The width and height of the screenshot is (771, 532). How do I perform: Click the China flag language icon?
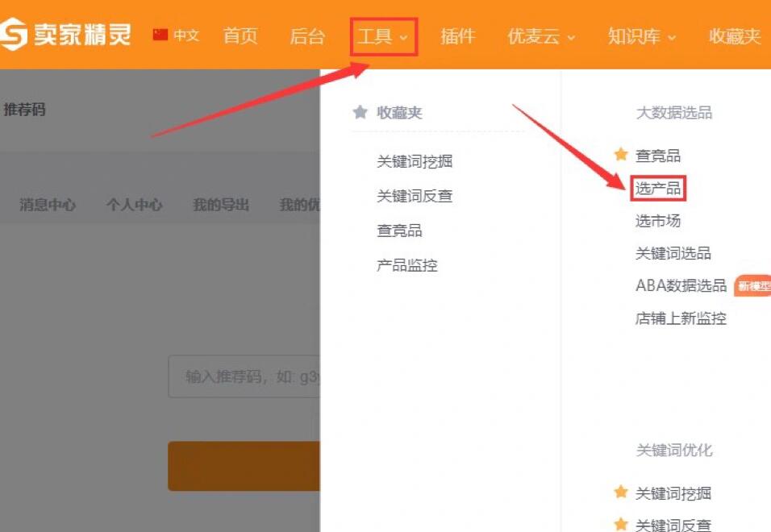pos(160,35)
